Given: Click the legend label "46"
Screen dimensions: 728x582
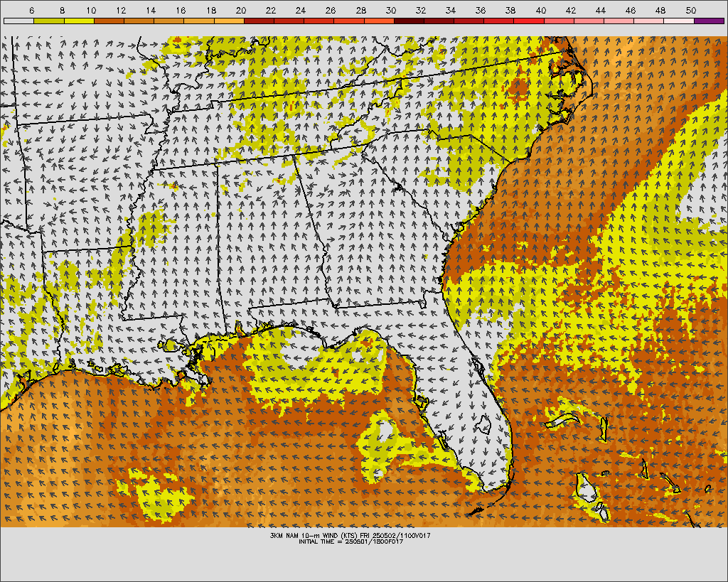Looking at the screenshot, I should (x=630, y=10).
